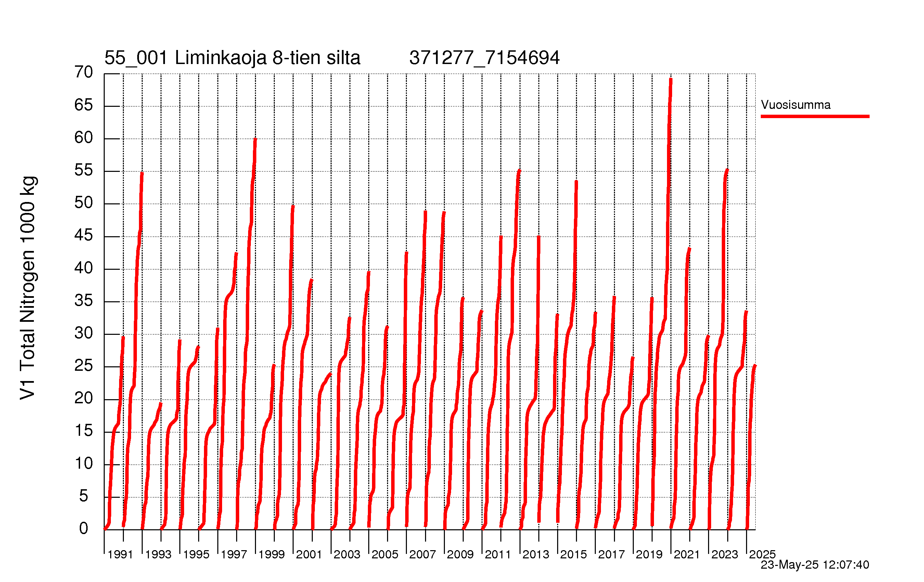This screenshot has height=582, width=924.
Task: Click the y-axis value 65
Action: (84, 105)
